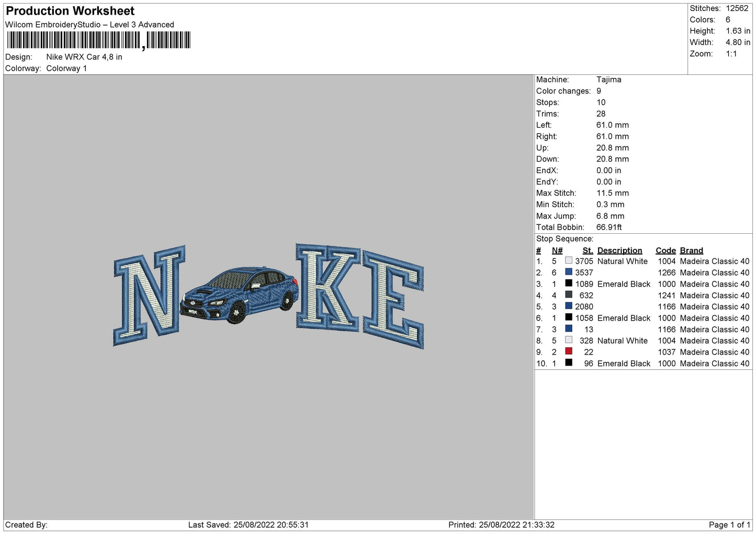Click the 'N#' column header
The height and width of the screenshot is (534, 756).
557,251
